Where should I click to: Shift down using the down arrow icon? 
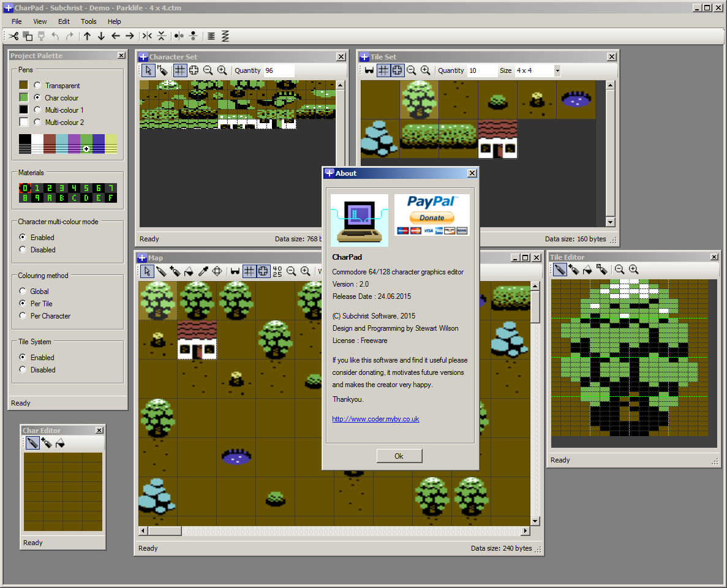(x=101, y=36)
